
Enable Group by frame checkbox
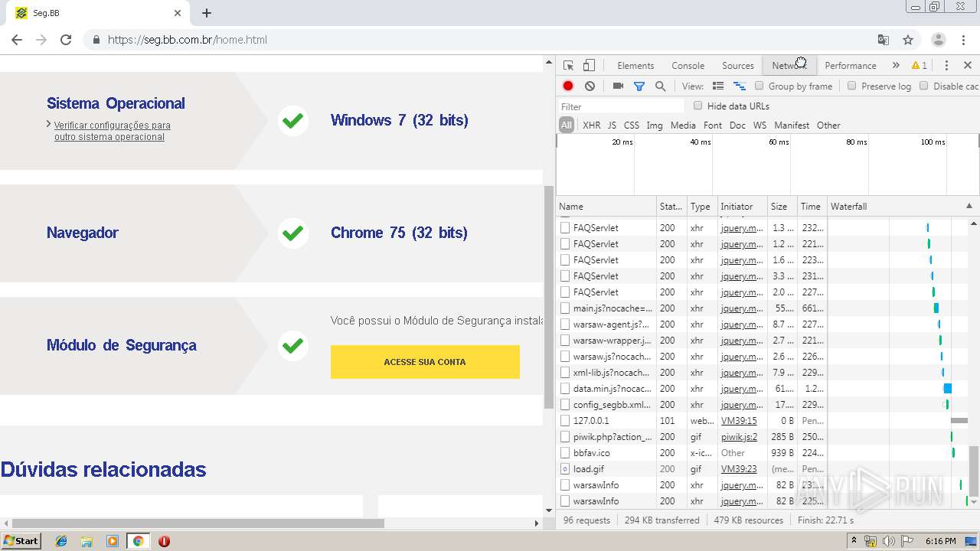point(759,86)
